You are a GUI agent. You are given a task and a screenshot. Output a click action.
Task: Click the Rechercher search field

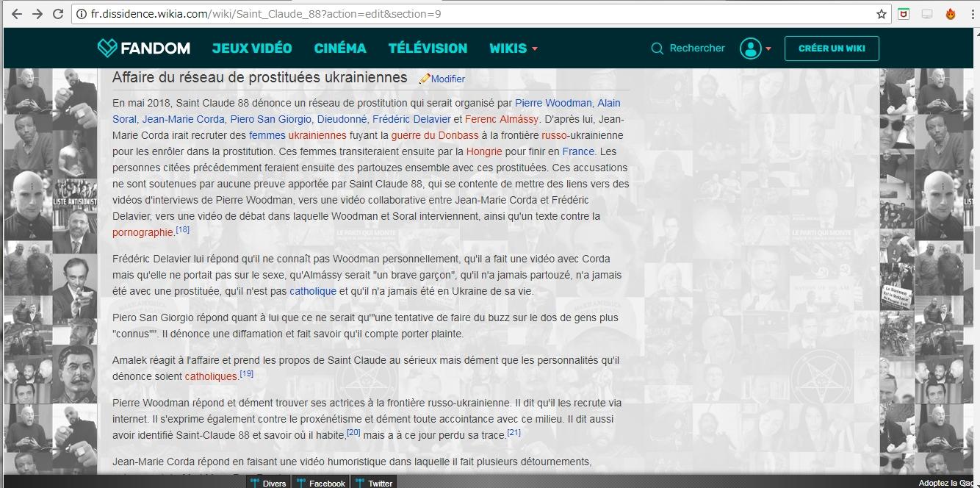696,49
